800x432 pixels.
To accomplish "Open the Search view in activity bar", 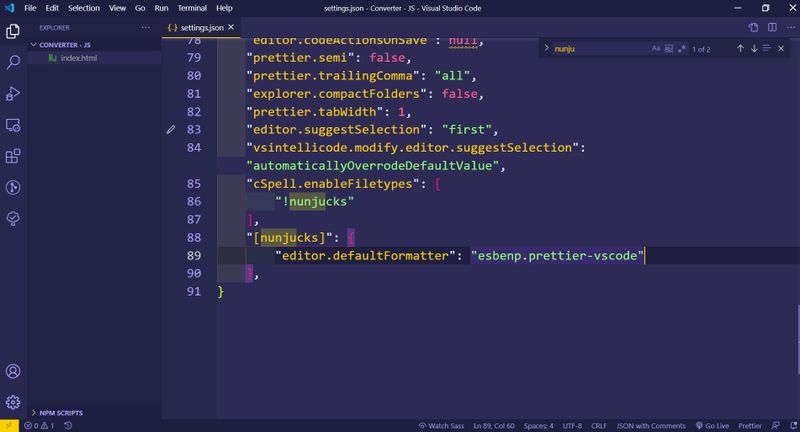I will point(14,62).
